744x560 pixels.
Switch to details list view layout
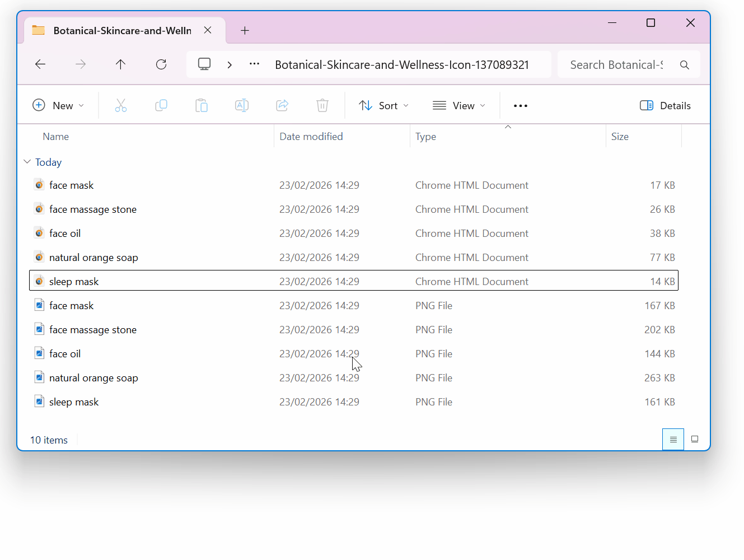coord(673,440)
